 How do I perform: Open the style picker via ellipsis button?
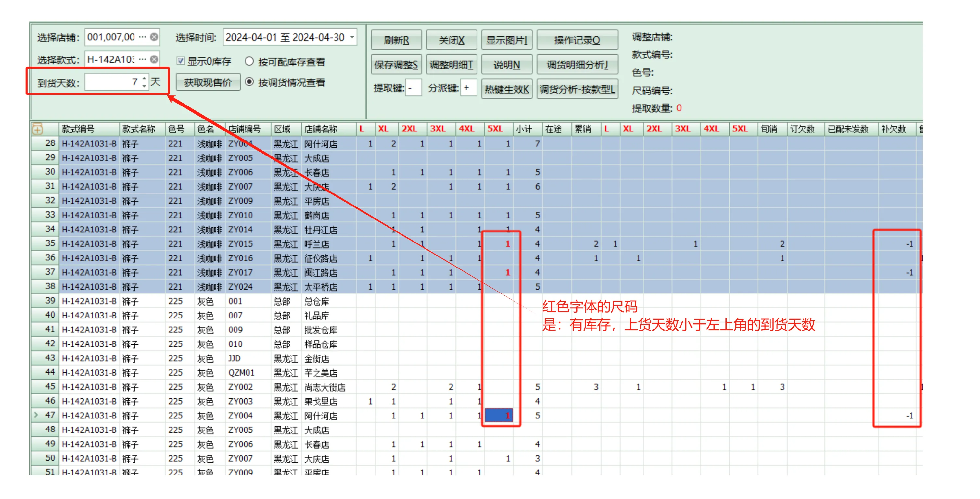point(142,59)
